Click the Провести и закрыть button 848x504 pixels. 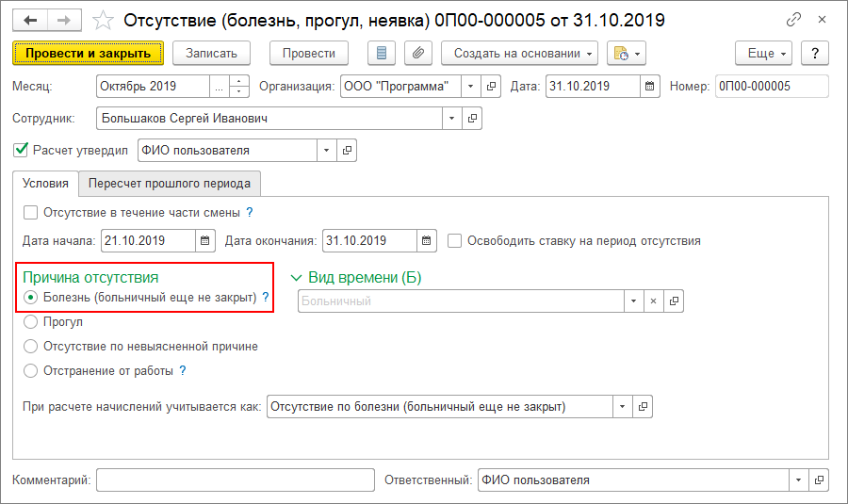[89, 54]
